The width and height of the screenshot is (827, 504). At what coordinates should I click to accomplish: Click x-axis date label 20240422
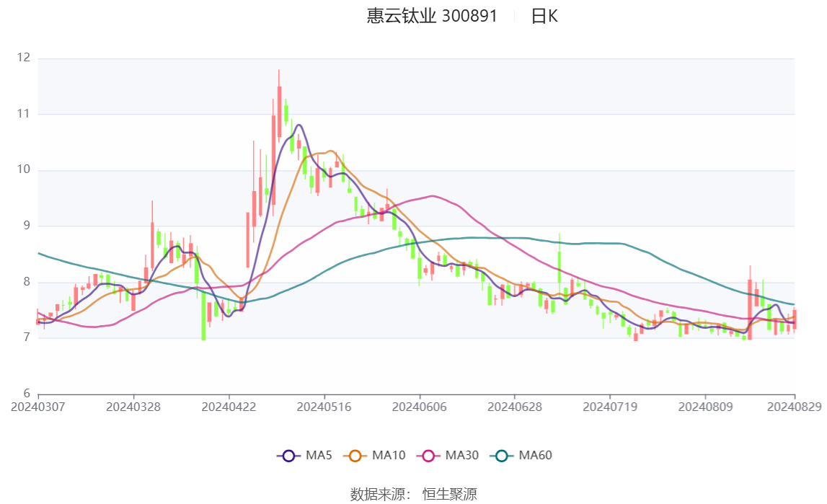coord(229,407)
